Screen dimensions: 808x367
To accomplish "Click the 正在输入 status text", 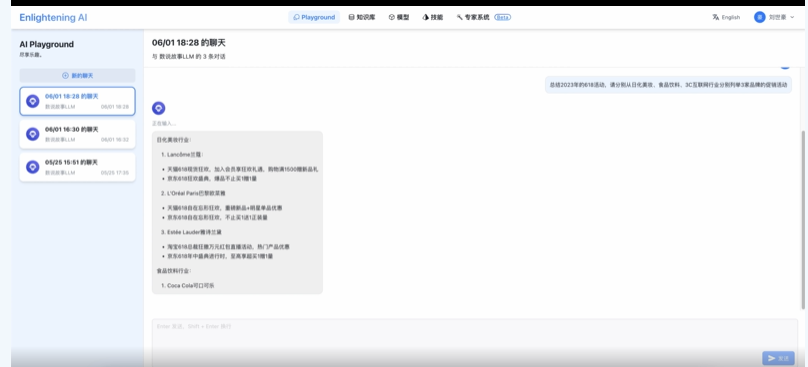I will pyautogui.click(x=164, y=124).
